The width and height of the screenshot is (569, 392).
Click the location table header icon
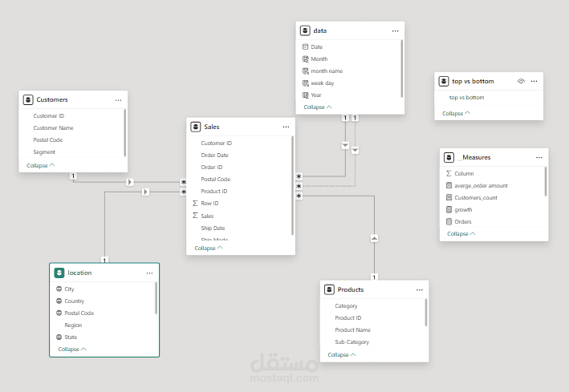(59, 273)
